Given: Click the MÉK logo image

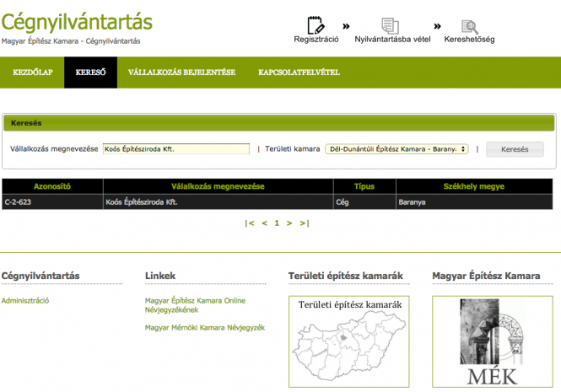Looking at the screenshot, I should (x=493, y=341).
